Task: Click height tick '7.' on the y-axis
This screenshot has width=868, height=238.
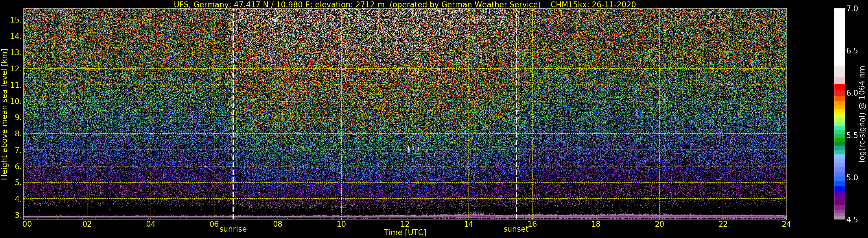Action: point(18,150)
